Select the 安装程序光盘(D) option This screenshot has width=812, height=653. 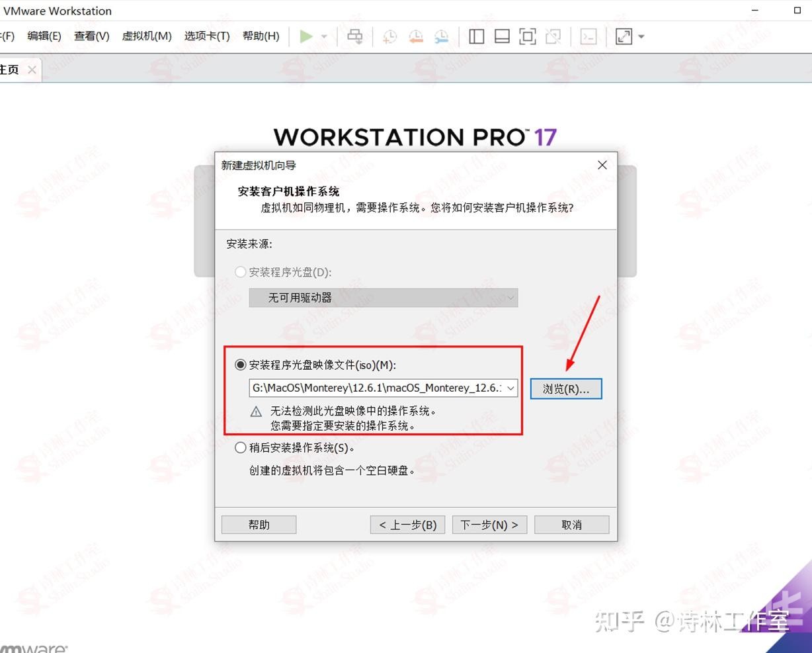[x=240, y=272]
